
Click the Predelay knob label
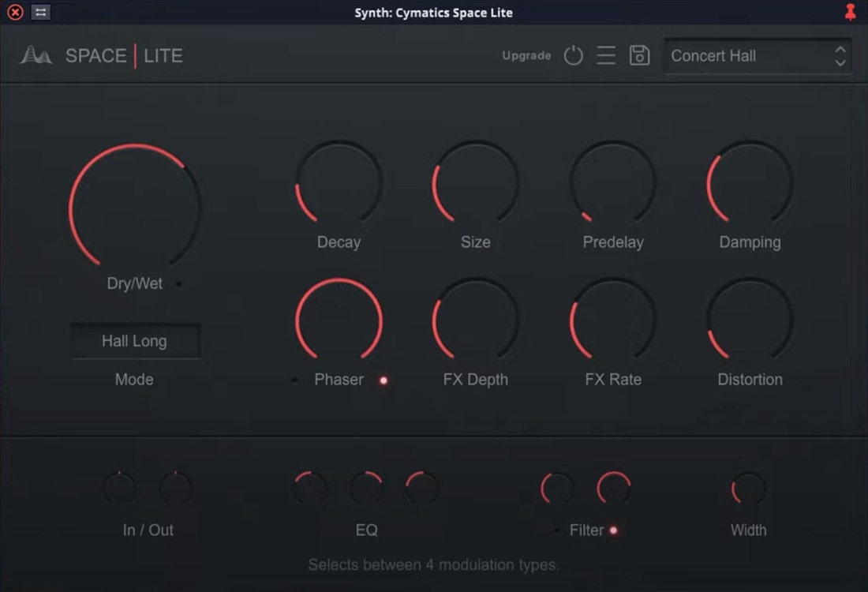point(613,242)
